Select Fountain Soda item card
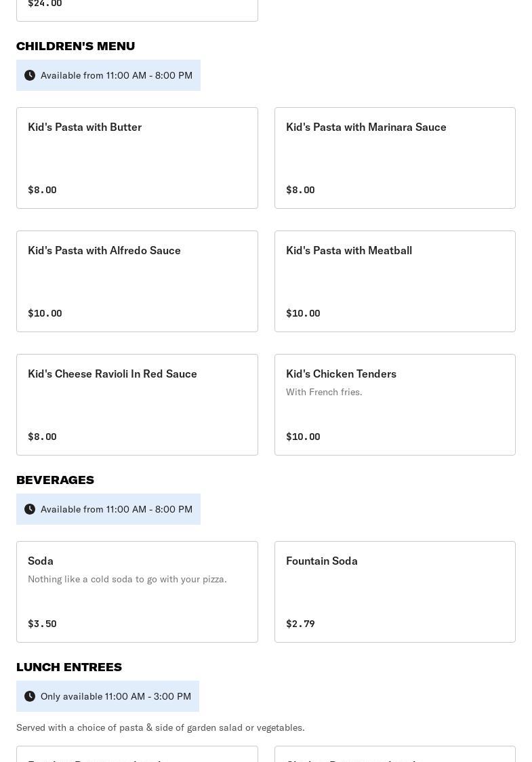 coord(395,592)
